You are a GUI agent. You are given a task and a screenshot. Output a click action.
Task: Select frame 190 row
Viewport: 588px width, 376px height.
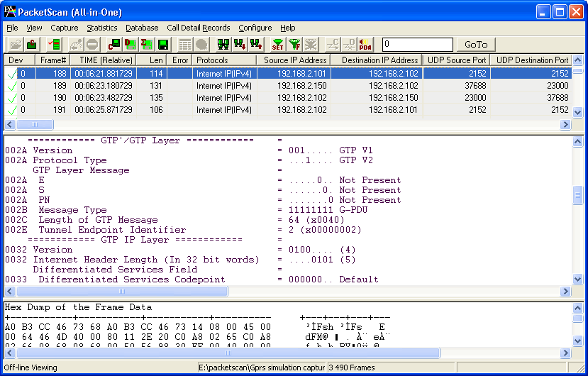point(288,98)
